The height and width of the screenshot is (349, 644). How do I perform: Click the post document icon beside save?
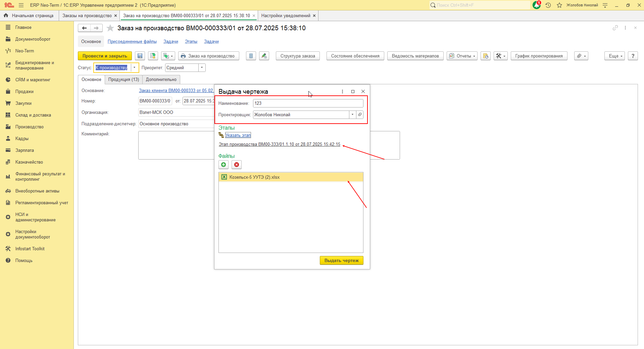click(153, 56)
